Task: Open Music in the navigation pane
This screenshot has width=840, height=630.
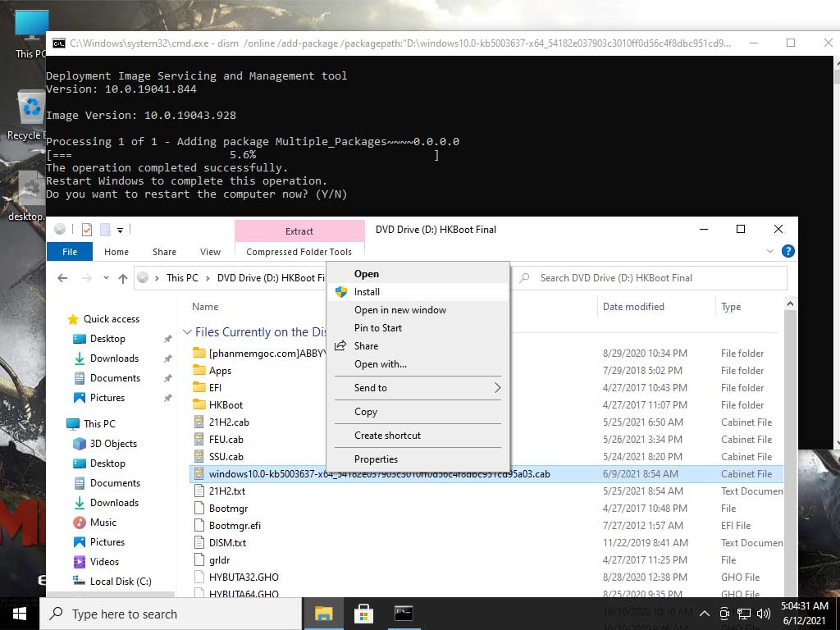Action: 103,523
